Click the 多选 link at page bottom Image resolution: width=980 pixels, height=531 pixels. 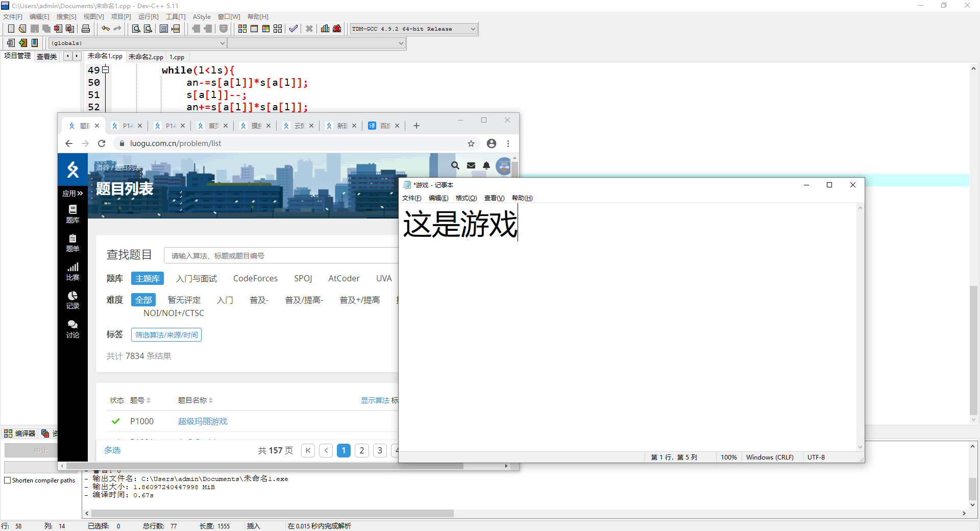112,450
